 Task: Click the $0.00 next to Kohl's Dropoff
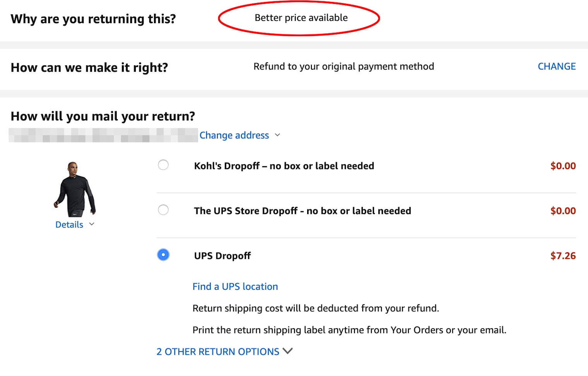563,166
